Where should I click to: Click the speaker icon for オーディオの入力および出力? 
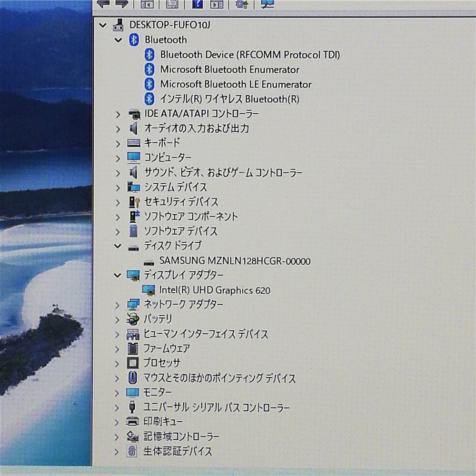(134, 129)
